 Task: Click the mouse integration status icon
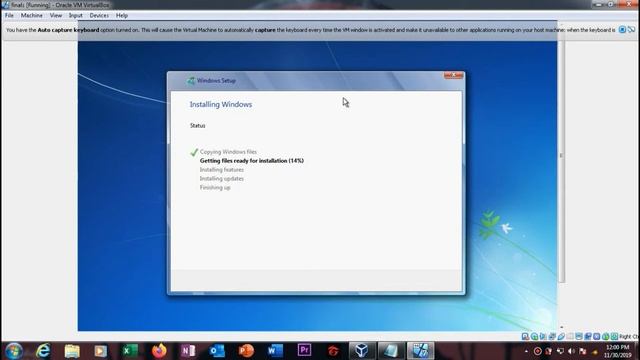tap(605, 336)
